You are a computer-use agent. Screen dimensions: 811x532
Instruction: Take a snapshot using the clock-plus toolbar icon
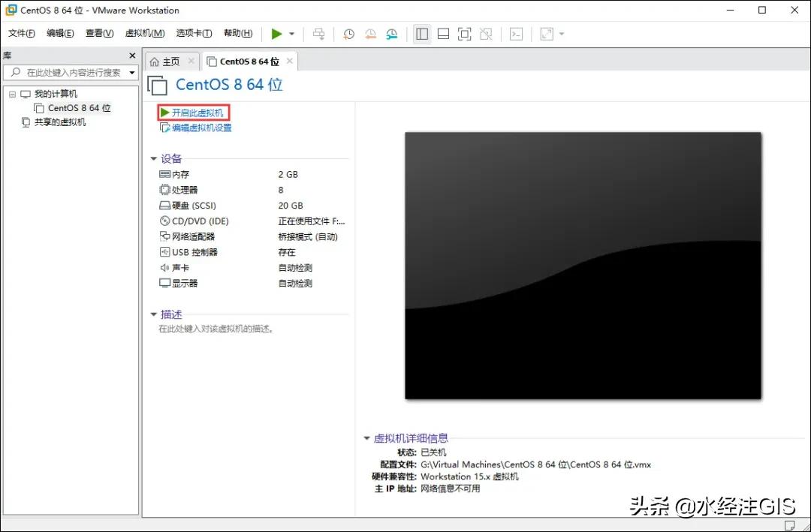(x=348, y=34)
